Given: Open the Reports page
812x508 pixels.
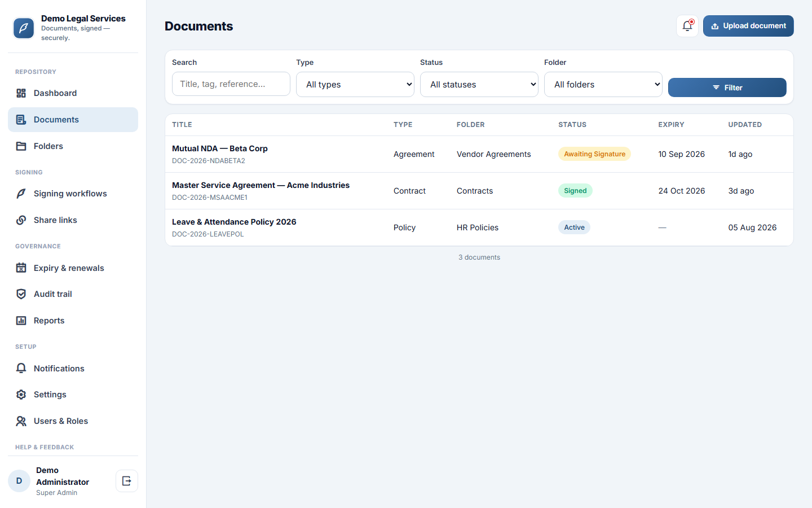Looking at the screenshot, I should pos(73,321).
